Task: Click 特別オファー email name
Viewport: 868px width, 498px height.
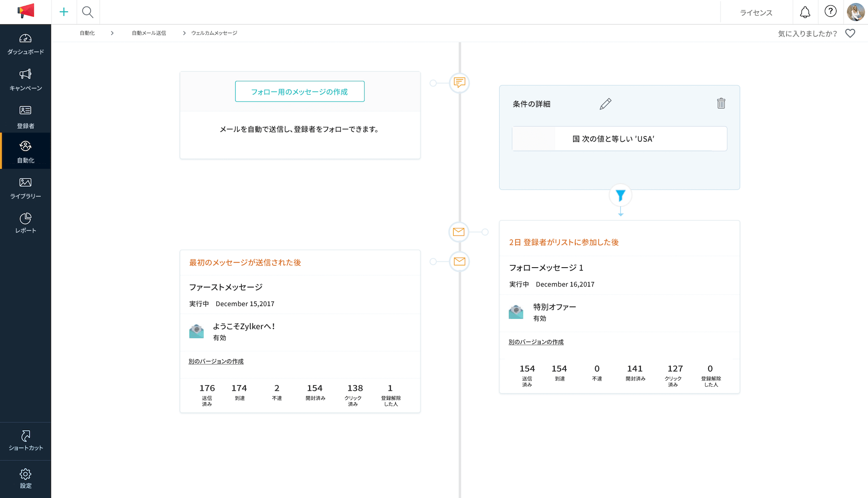Action: pos(554,307)
